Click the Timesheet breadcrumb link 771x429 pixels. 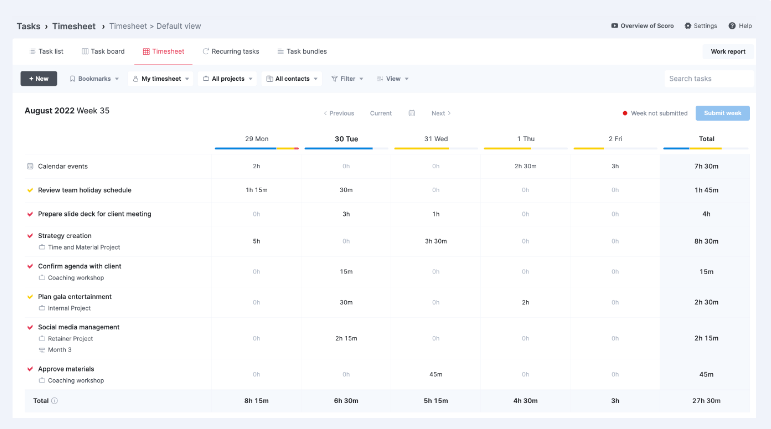[74, 26]
